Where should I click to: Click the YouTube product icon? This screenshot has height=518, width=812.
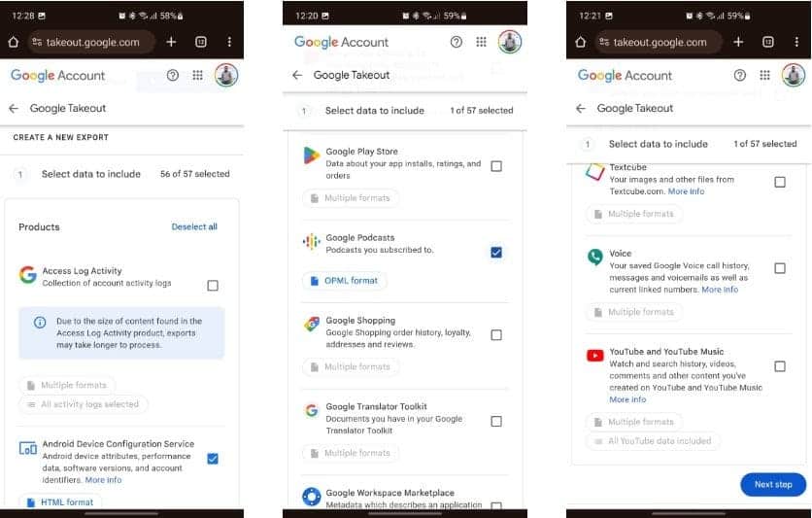pos(595,356)
